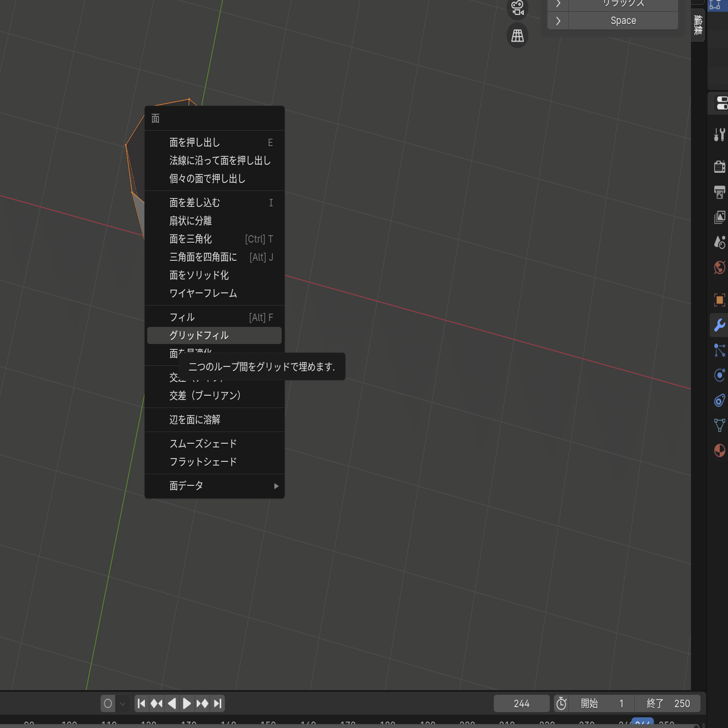Click the 開始 start frame field

(x=602, y=703)
